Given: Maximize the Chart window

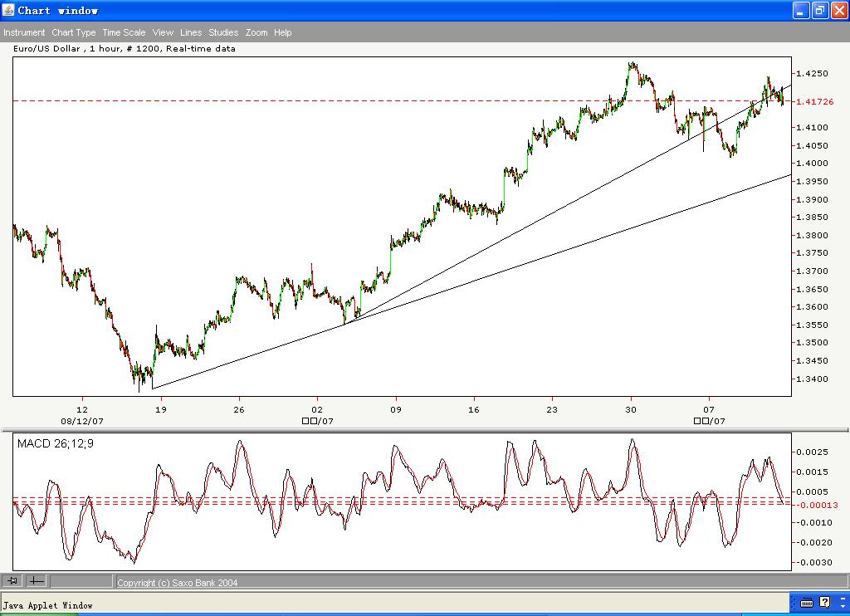Looking at the screenshot, I should 819,10.
